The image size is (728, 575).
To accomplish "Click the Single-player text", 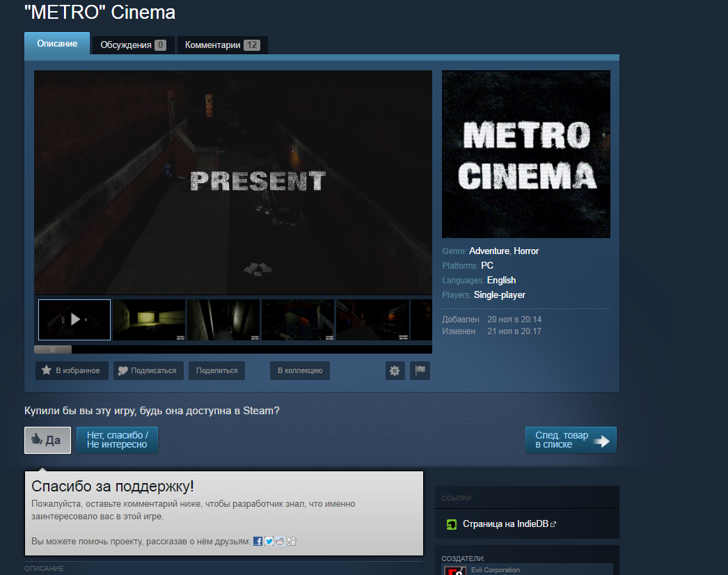I will click(500, 295).
